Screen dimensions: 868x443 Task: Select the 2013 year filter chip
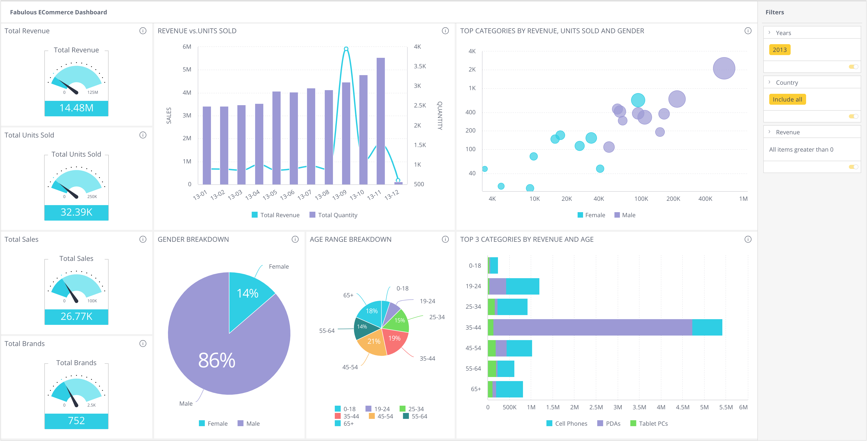click(779, 50)
